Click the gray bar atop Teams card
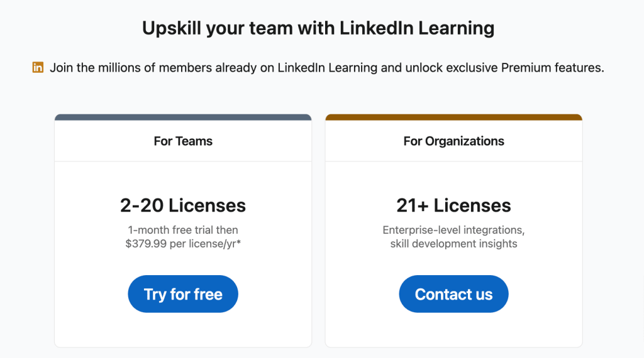The height and width of the screenshot is (358, 644). tap(183, 117)
